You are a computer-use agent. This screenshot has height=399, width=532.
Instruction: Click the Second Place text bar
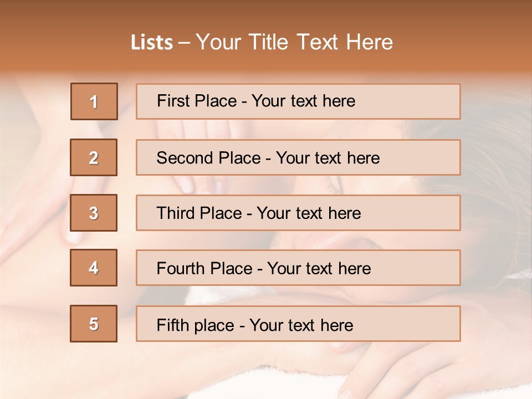[x=298, y=157]
